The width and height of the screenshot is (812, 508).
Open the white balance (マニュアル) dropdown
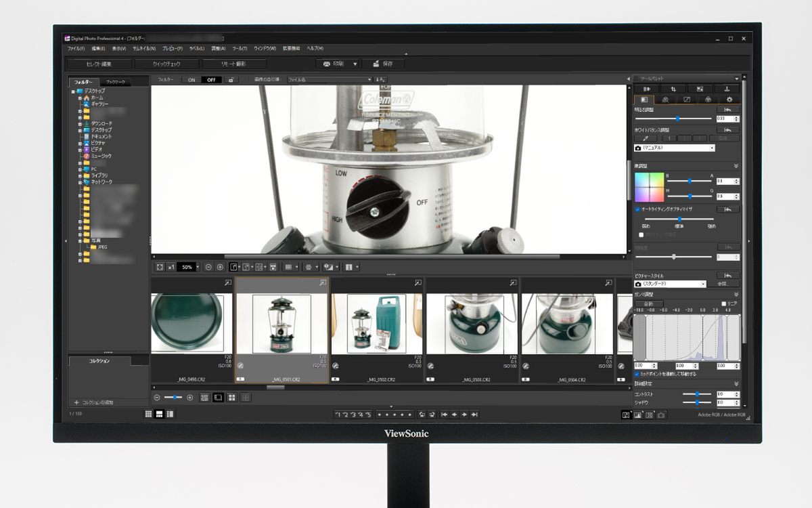click(674, 148)
